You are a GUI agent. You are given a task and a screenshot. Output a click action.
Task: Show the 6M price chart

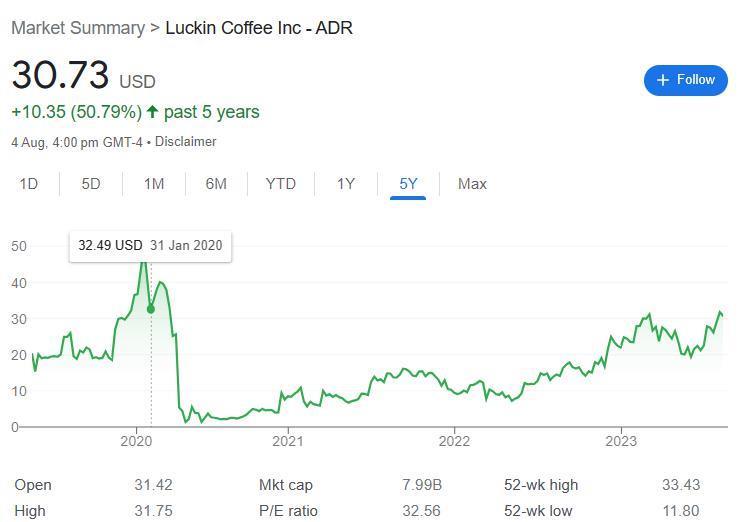point(216,183)
